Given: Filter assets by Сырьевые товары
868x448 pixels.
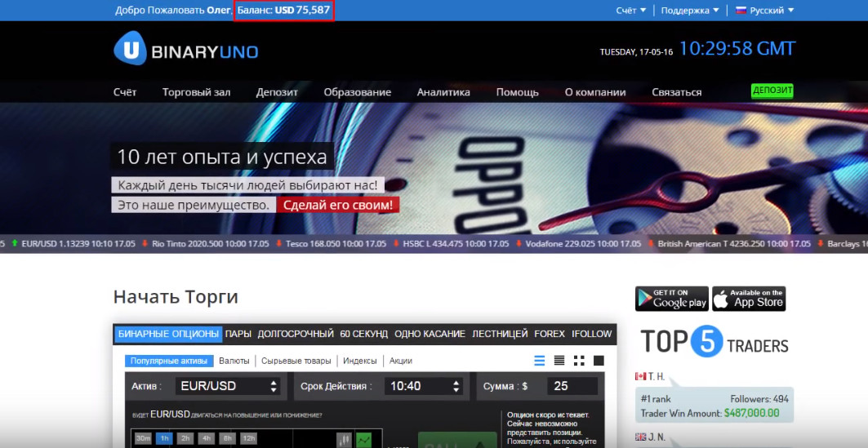Looking at the screenshot, I should point(296,362).
